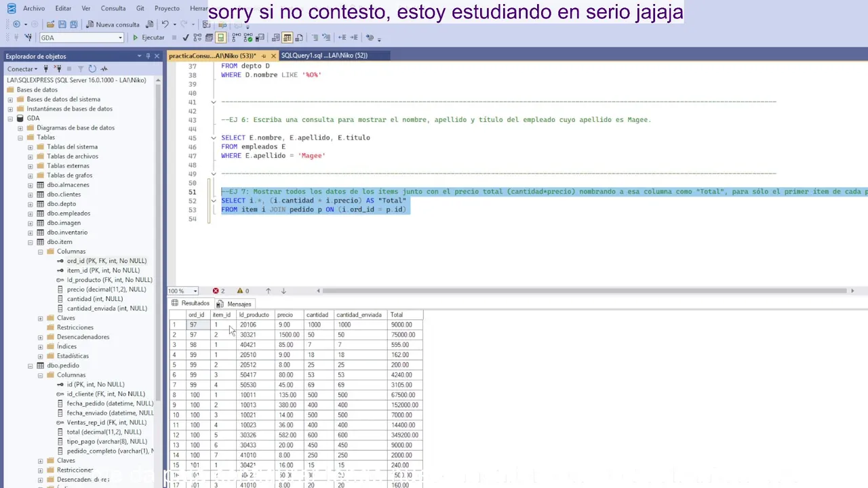This screenshot has width=868, height=488.
Task: Click the decrease indent icon
Action: click(x=342, y=38)
